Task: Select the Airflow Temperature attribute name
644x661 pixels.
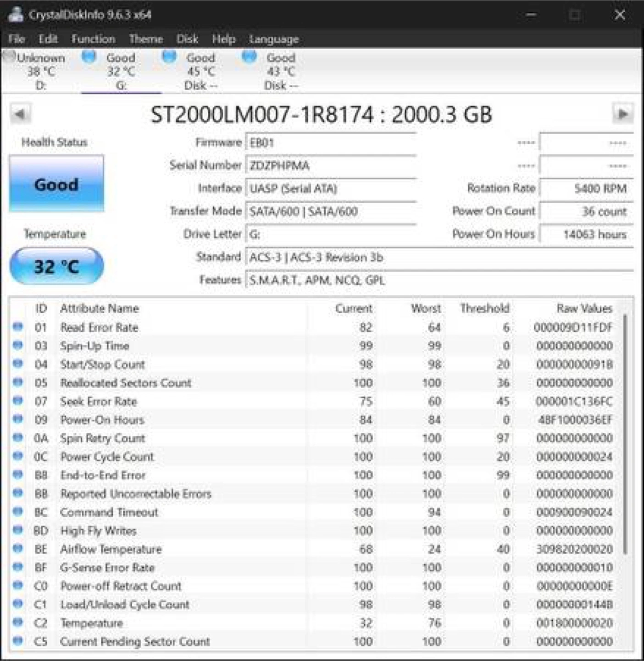Action: coord(111,549)
